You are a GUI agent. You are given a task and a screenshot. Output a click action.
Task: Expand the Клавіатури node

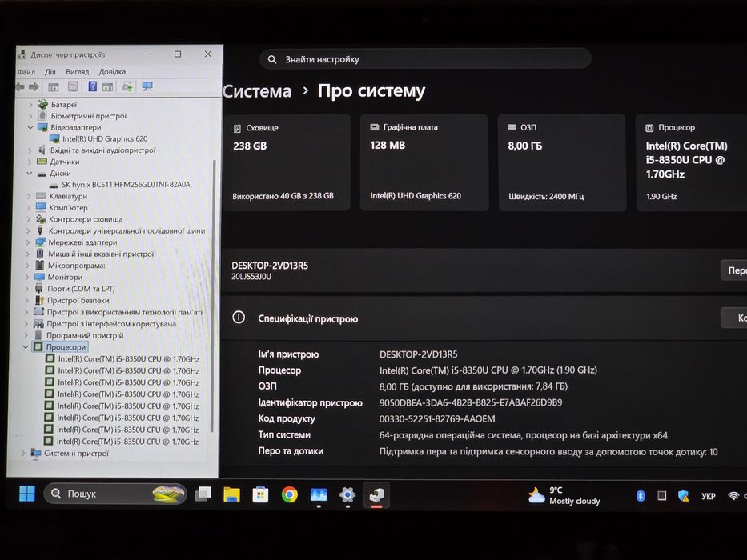click(29, 196)
